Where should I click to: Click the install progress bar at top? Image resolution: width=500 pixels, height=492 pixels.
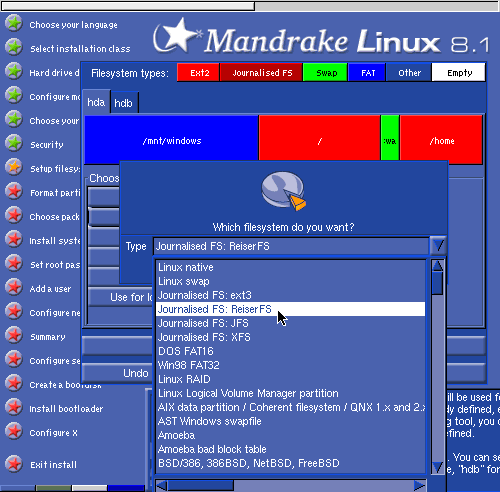pyautogui.click(x=250, y=6)
